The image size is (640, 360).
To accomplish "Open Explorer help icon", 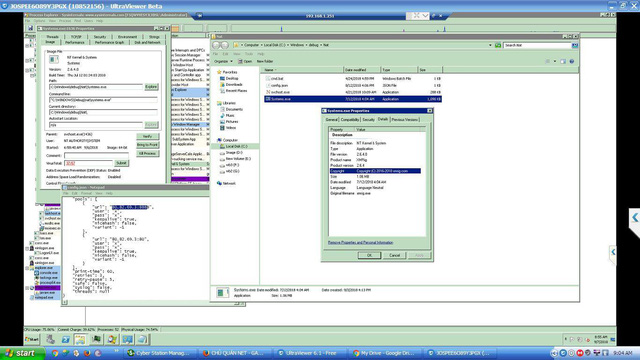I will (572, 61).
